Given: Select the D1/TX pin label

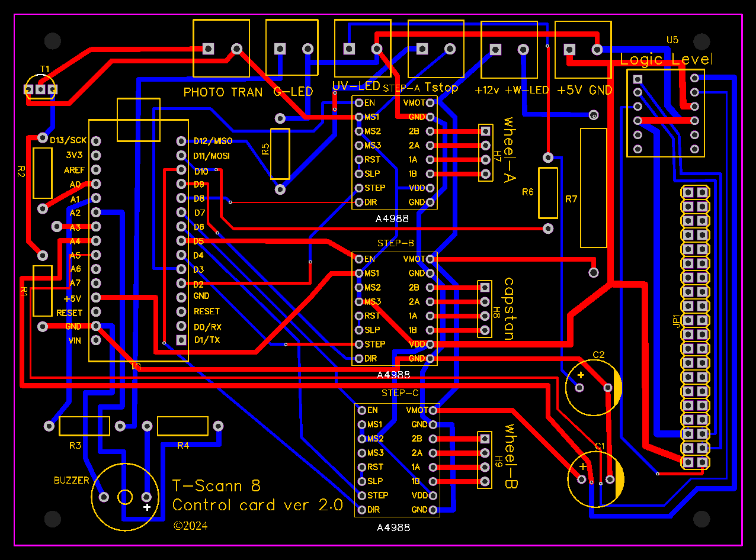Looking at the screenshot, I should coord(207,340).
